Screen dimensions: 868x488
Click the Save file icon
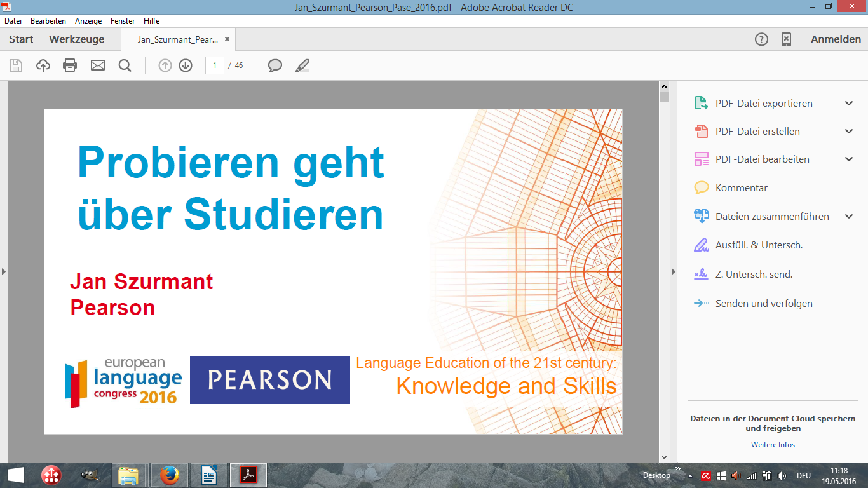pyautogui.click(x=16, y=65)
